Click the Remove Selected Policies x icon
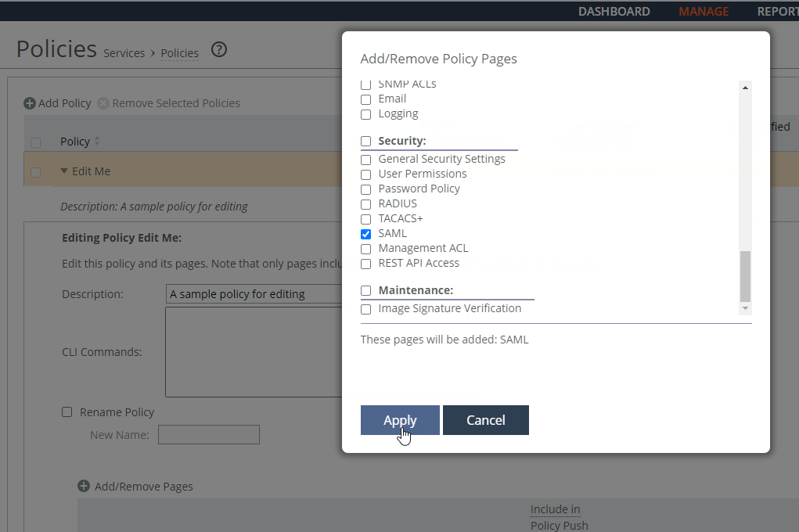This screenshot has height=532, width=799. (x=103, y=103)
